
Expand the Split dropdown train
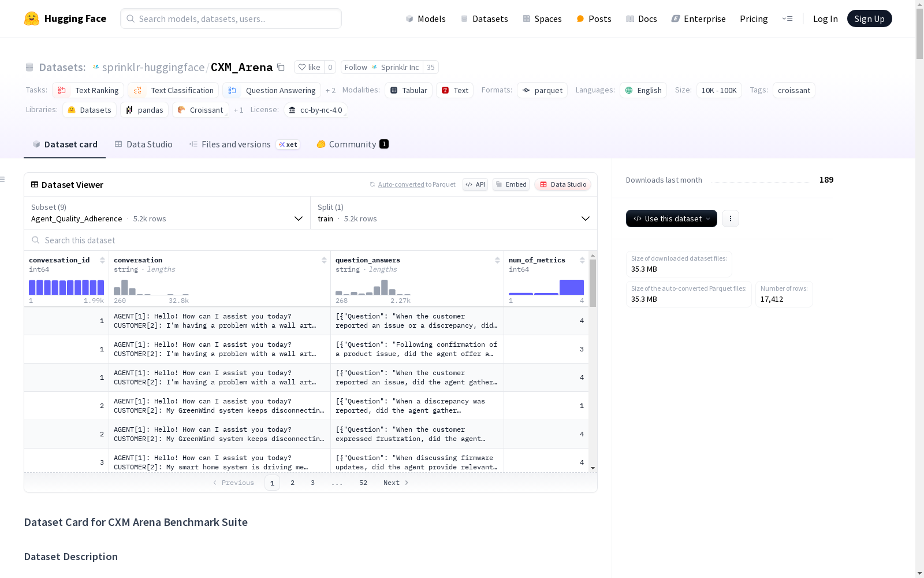[x=454, y=213]
